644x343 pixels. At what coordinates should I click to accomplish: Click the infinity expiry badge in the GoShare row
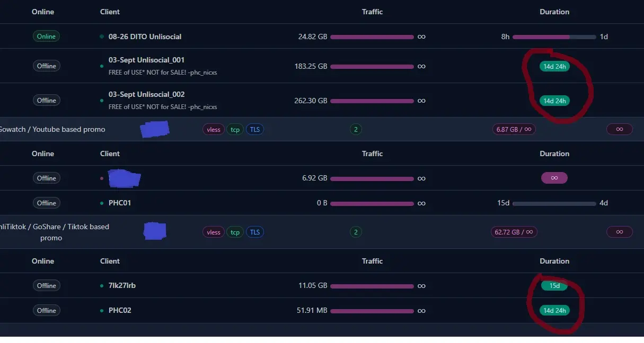tap(619, 232)
